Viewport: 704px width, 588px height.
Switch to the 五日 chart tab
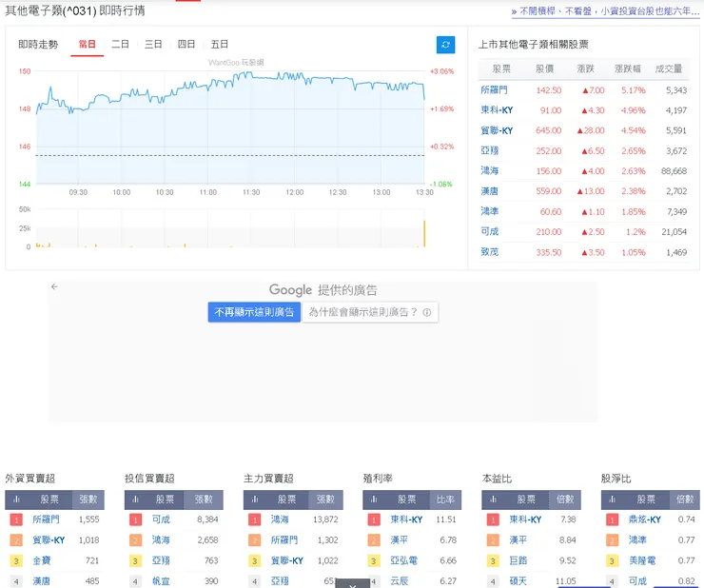pyautogui.click(x=220, y=44)
